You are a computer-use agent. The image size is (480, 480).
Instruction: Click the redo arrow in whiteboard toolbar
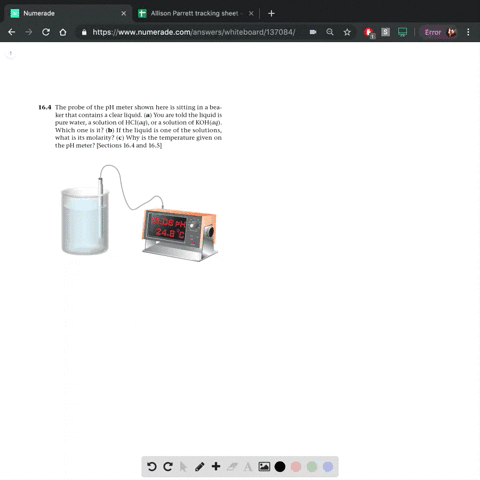click(x=168, y=467)
